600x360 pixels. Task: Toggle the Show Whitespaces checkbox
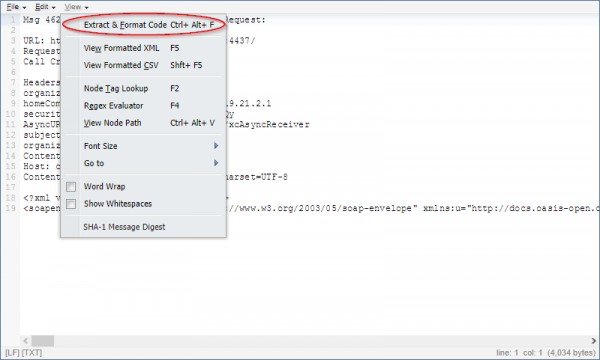point(71,204)
